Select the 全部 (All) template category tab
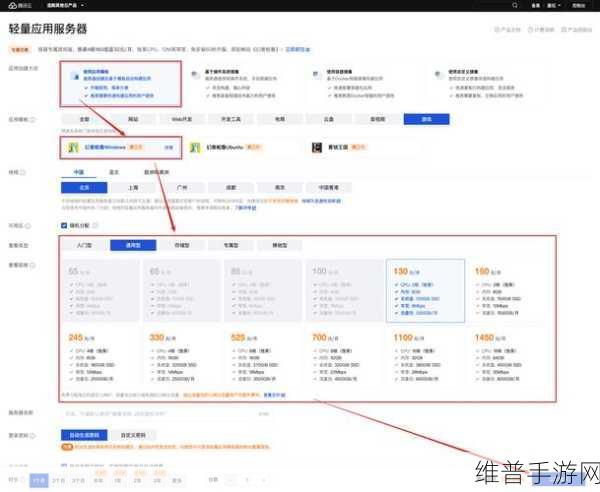The width and height of the screenshot is (600, 492). 84,119
